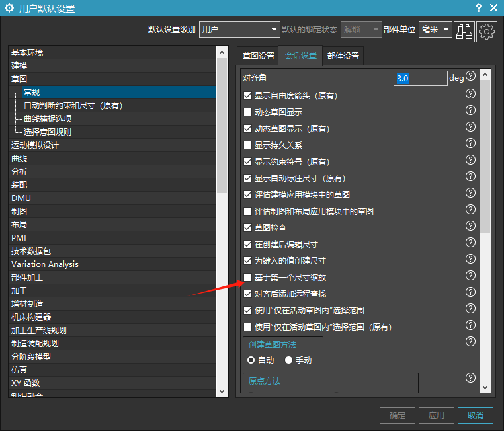The image size is (504, 431).
Task: Enable 动态草图显示 checkbox
Action: pos(247,112)
